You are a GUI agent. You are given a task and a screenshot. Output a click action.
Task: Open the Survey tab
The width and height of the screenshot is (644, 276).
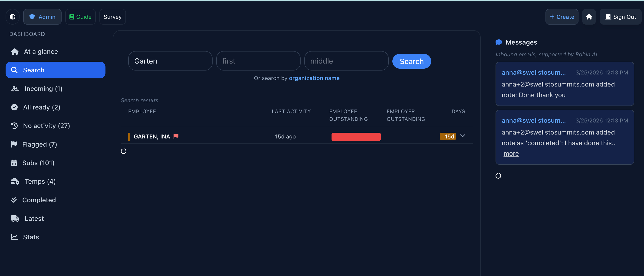112,17
